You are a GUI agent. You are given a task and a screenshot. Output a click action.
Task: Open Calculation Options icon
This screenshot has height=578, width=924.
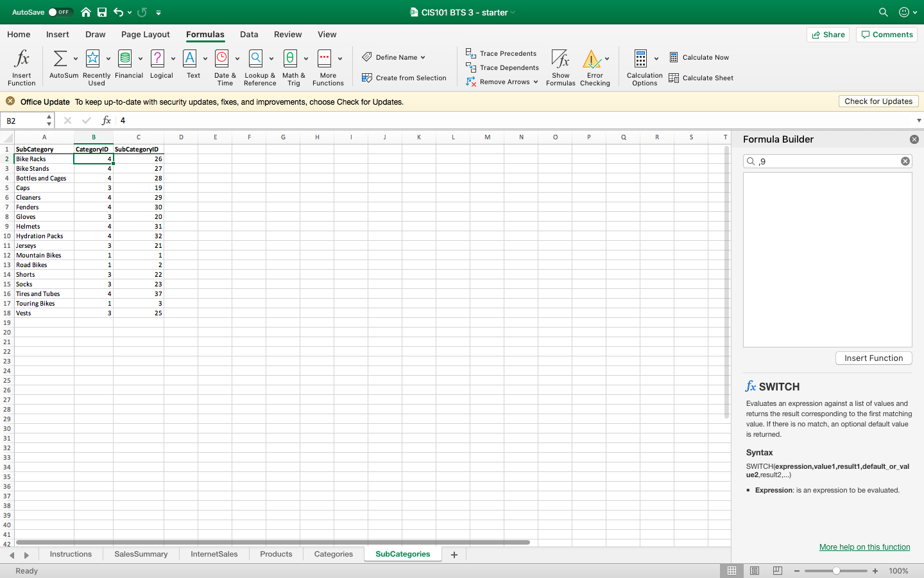click(x=640, y=58)
